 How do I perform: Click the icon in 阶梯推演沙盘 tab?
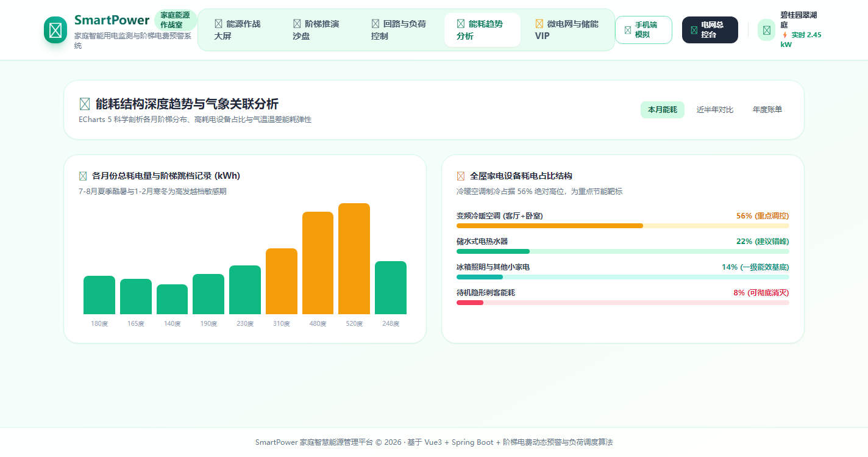(x=297, y=24)
